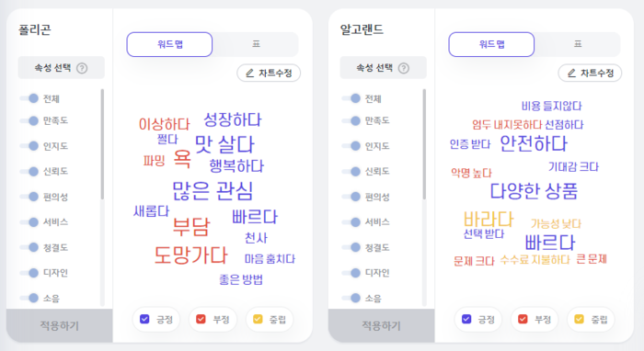The width and height of the screenshot is (644, 351).
Task: Click word 안전하다 in 알고랜드 word cloud
Action: click(x=534, y=143)
